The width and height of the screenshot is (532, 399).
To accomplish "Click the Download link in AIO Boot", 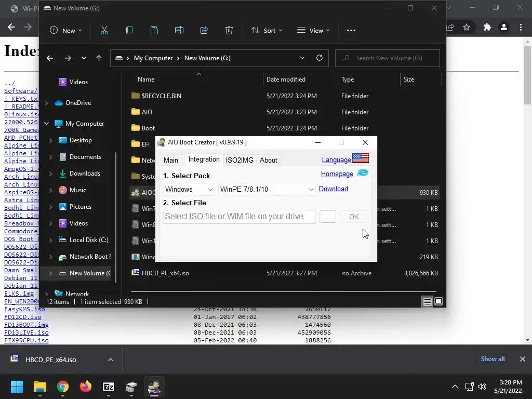I will click(333, 189).
